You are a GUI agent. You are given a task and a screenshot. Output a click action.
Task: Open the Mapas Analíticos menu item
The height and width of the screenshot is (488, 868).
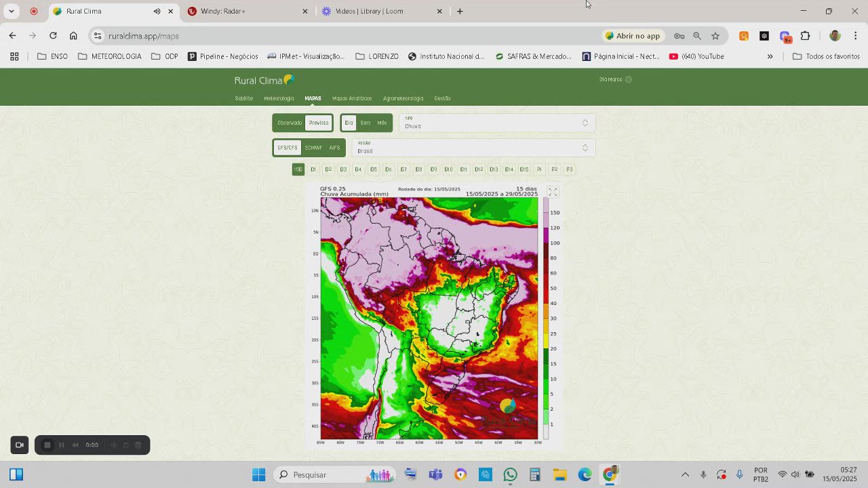(x=352, y=98)
